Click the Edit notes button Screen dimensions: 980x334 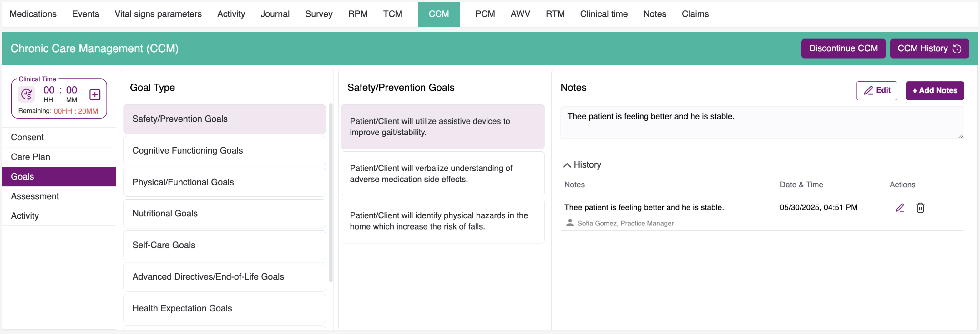pyautogui.click(x=876, y=91)
